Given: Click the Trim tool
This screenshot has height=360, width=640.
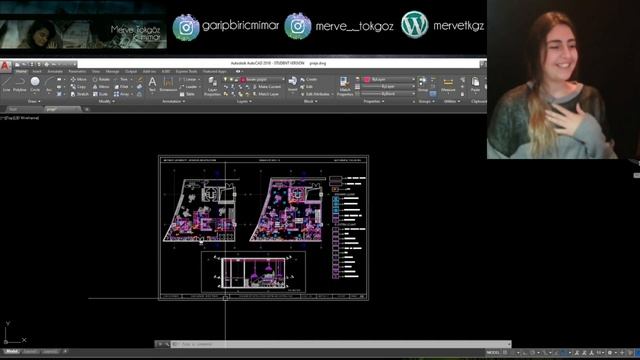Looking at the screenshot, I should (x=121, y=79).
